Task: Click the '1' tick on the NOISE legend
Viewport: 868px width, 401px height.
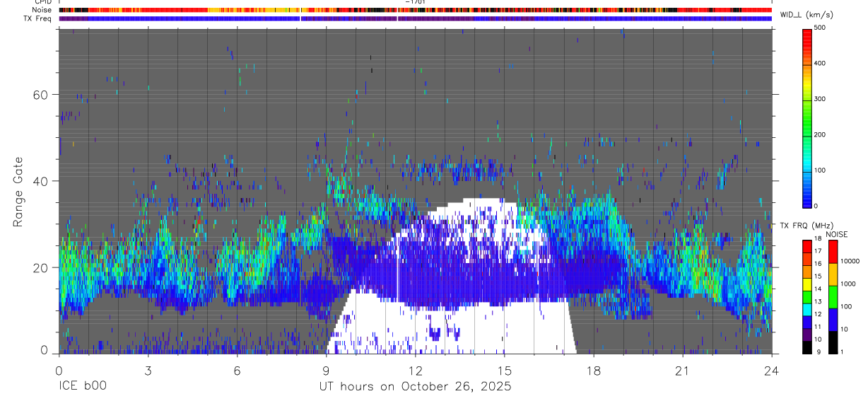Action: (843, 352)
